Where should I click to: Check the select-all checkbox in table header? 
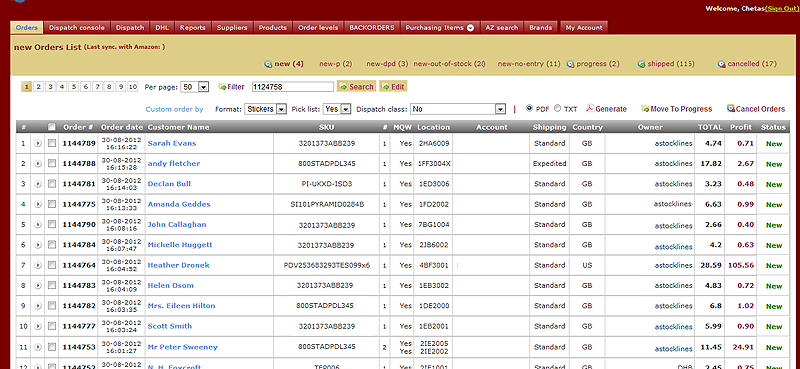[x=52, y=127]
